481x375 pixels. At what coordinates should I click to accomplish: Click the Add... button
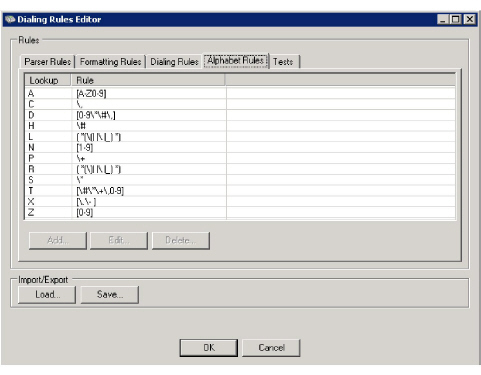point(58,240)
